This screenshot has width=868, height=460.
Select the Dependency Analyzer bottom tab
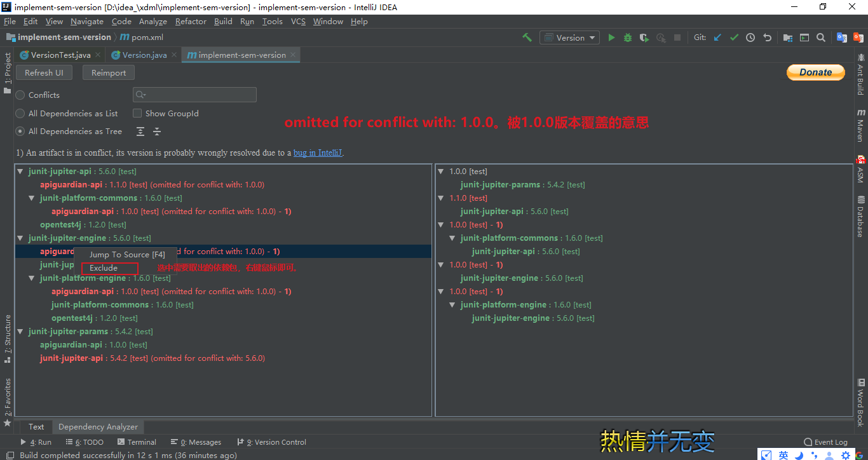[98, 427]
